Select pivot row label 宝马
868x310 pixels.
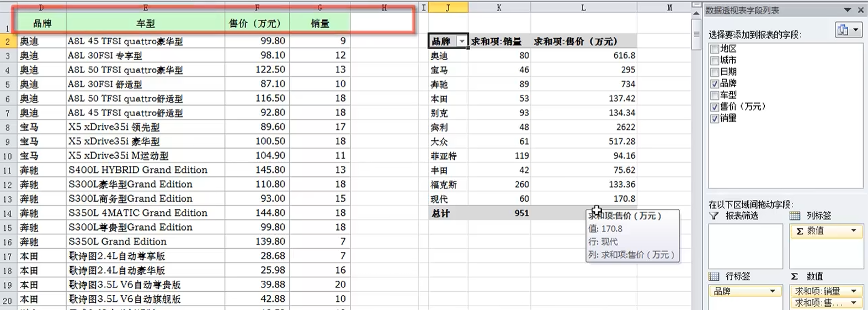[448, 70]
